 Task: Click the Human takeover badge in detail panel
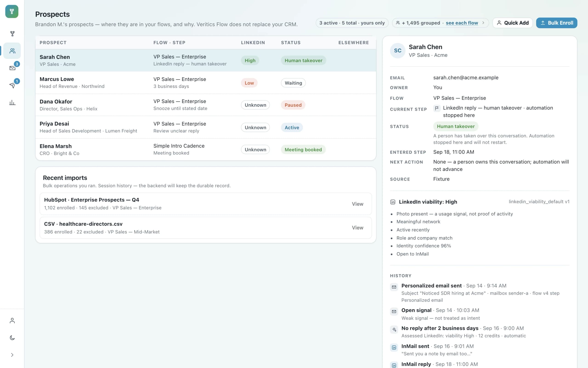(455, 126)
